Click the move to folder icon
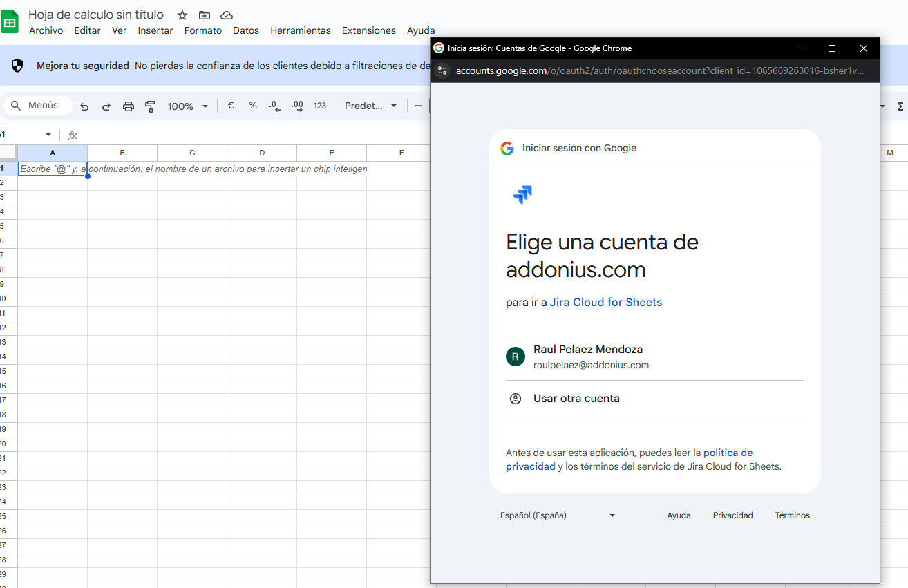Image resolution: width=908 pixels, height=588 pixels. pos(205,15)
